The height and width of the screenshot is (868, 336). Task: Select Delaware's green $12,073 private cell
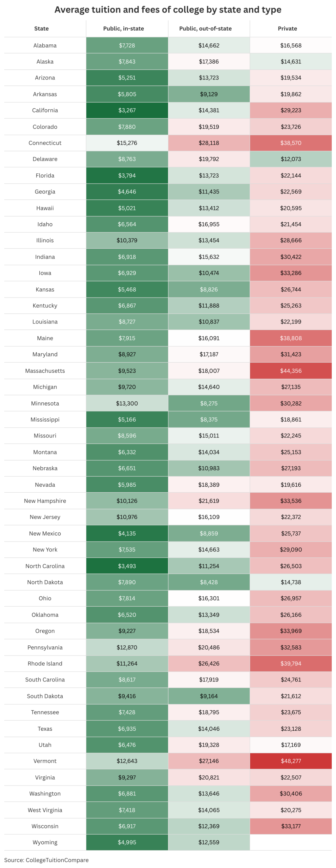click(290, 159)
